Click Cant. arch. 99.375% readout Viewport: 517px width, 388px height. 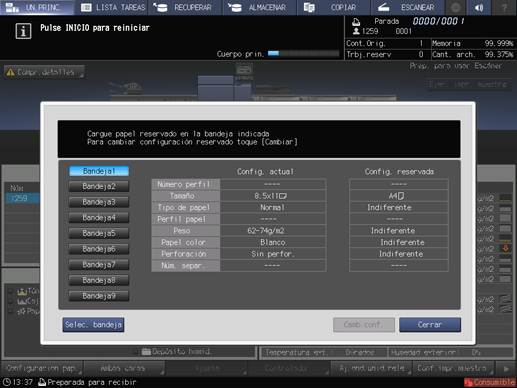pos(472,55)
